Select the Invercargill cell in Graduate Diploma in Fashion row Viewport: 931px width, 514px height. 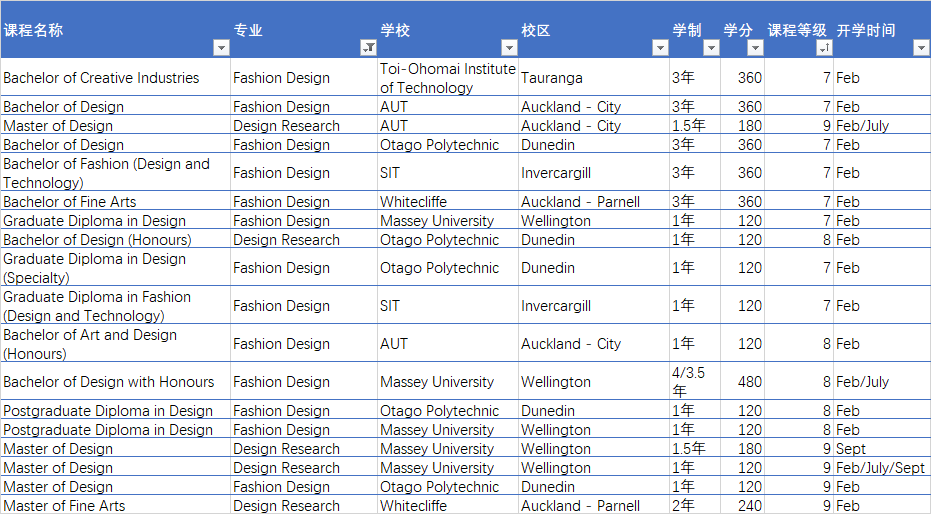coord(594,306)
